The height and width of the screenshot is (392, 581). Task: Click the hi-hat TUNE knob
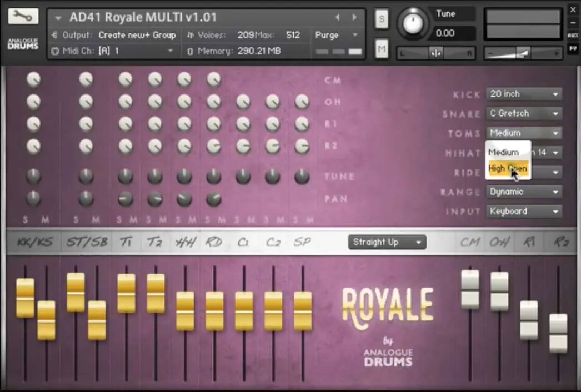click(184, 177)
